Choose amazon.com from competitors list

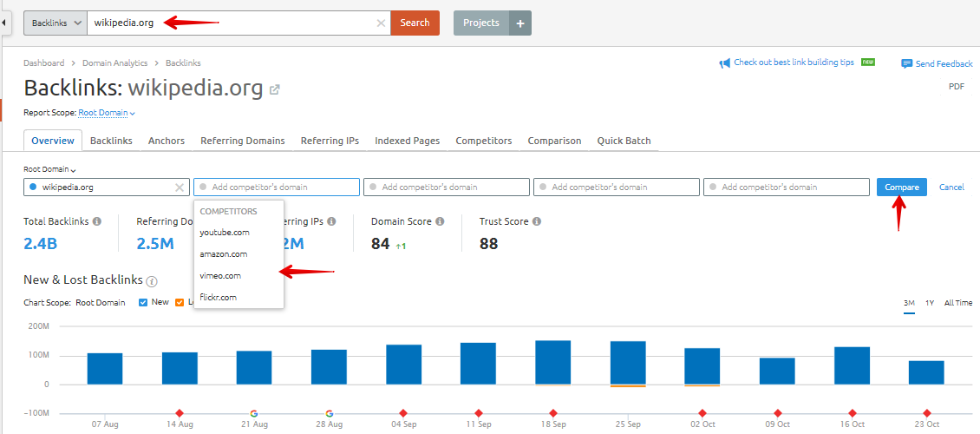(x=224, y=254)
